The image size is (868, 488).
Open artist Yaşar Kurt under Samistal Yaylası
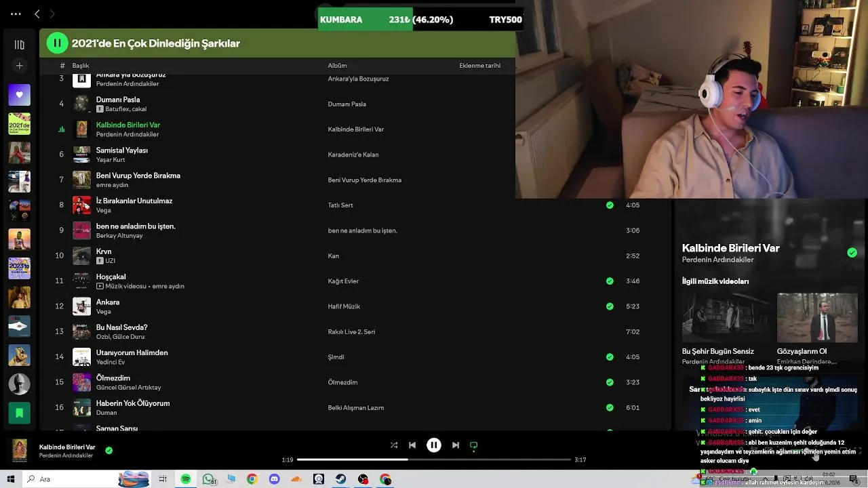click(111, 160)
